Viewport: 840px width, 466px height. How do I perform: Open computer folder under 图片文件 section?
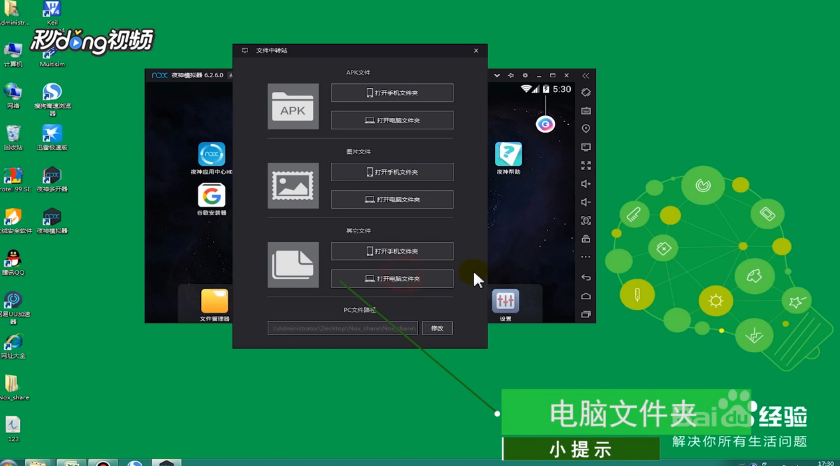pyautogui.click(x=392, y=200)
